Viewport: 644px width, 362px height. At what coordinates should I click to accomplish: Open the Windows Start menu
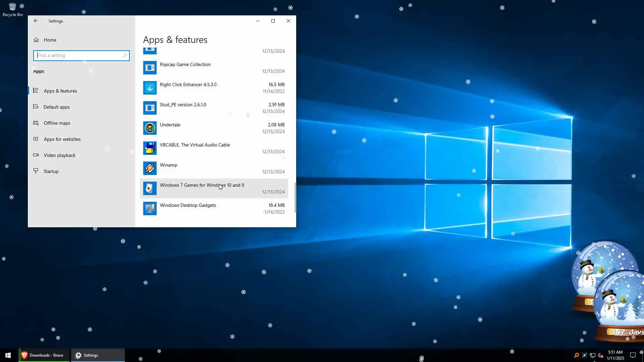pyautogui.click(x=8, y=355)
